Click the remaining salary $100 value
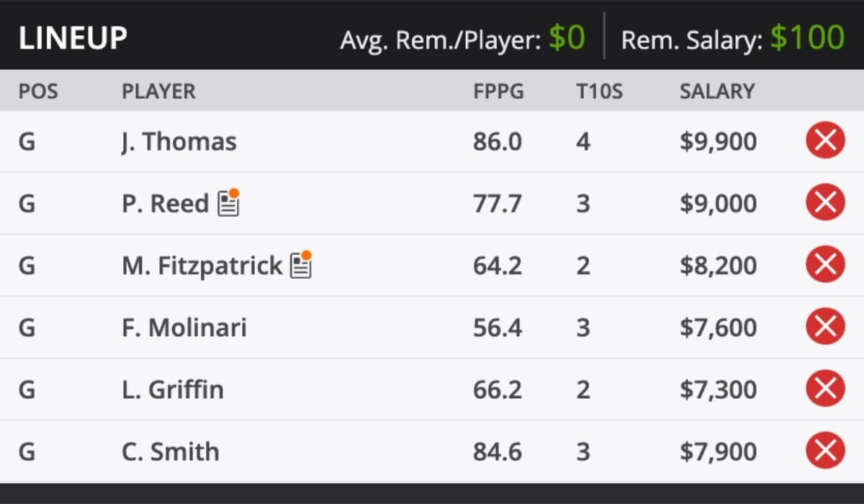Image resolution: width=864 pixels, height=504 pixels. 806,37
